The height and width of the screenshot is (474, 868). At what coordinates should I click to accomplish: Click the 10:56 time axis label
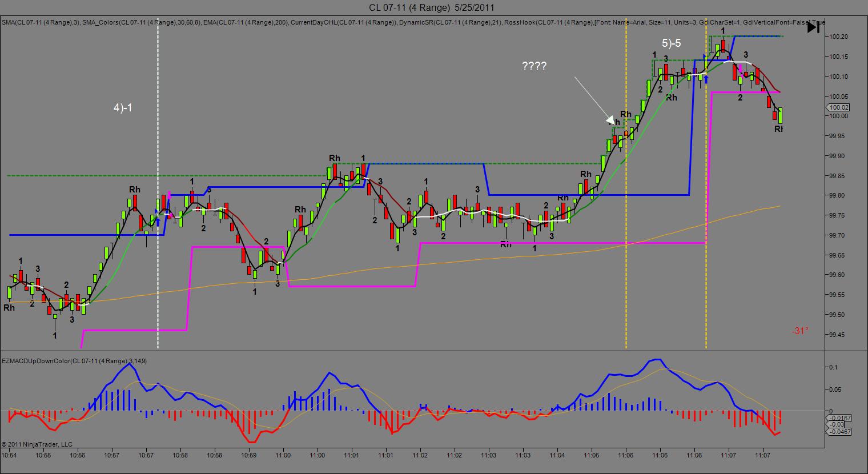click(x=78, y=455)
